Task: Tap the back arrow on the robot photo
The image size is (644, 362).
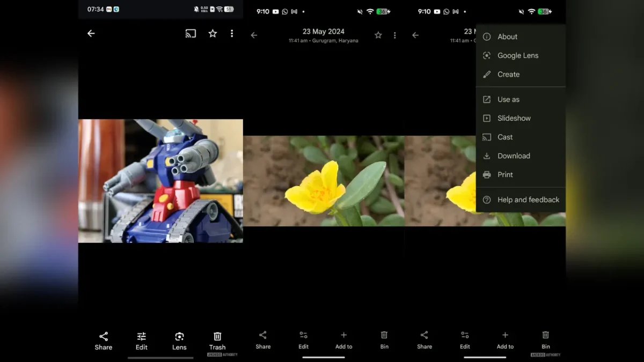Action: point(91,33)
